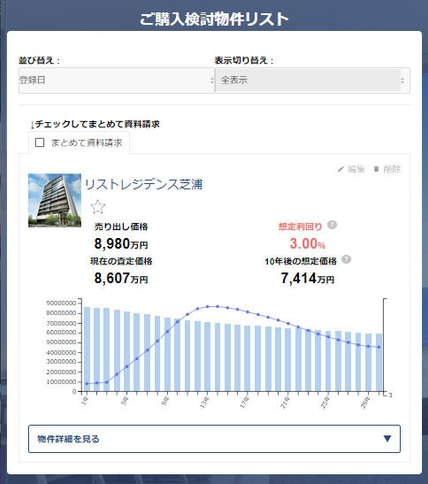Click the 表示切り替え label text
The width and height of the screenshot is (428, 484).
[244, 60]
